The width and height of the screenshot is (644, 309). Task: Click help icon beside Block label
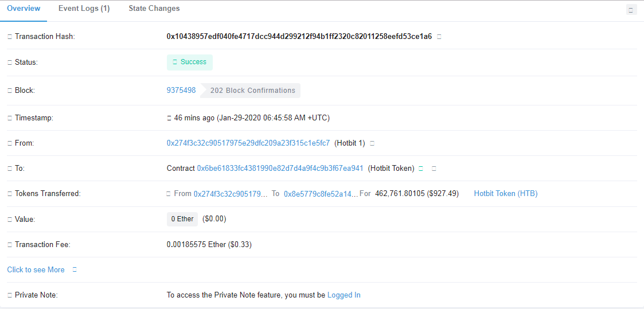(x=9, y=91)
